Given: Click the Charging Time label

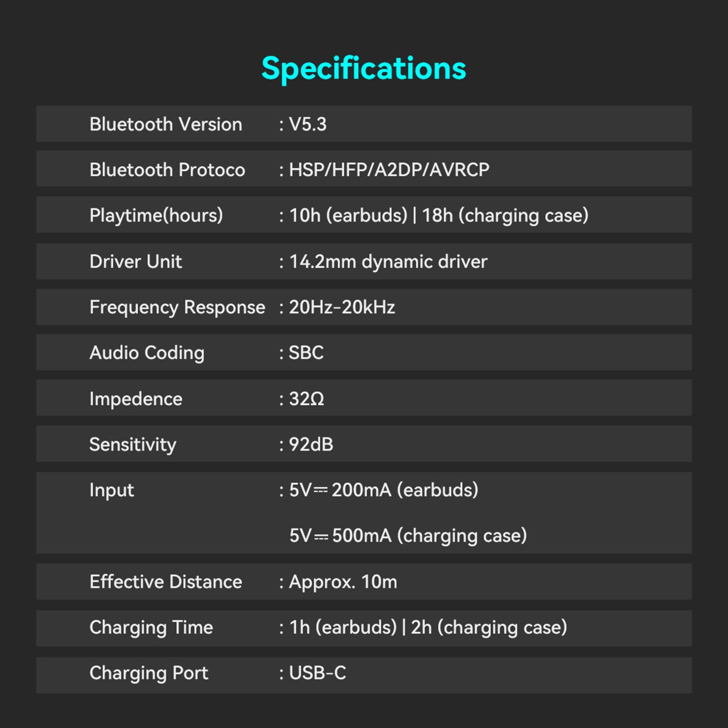Looking at the screenshot, I should coord(151,628).
